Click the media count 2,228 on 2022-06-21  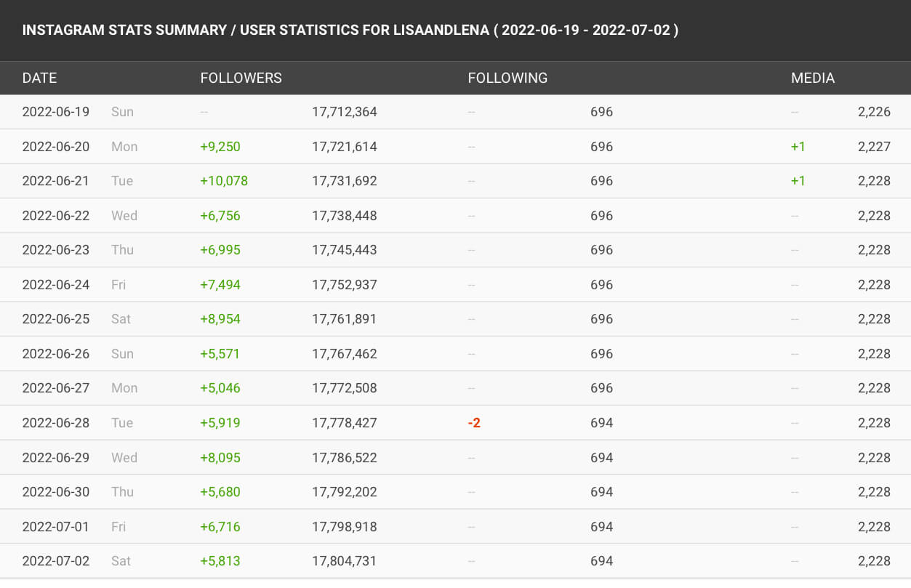[874, 181]
